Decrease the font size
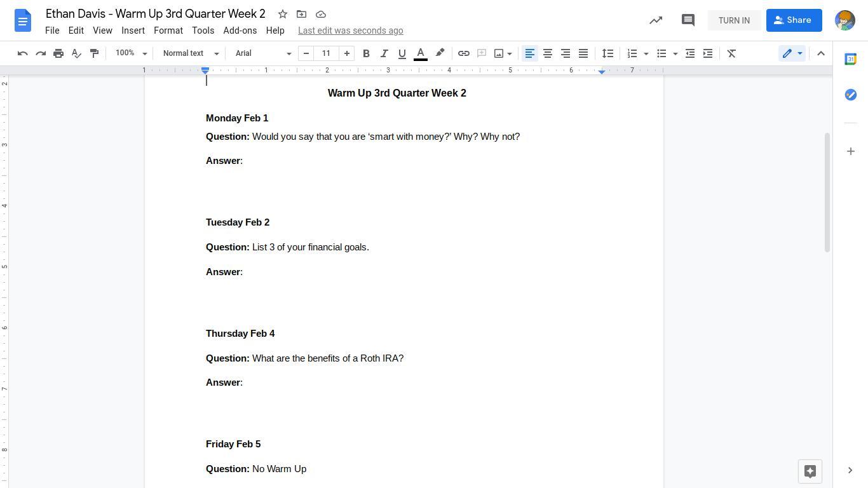868x488 pixels. pos(306,53)
